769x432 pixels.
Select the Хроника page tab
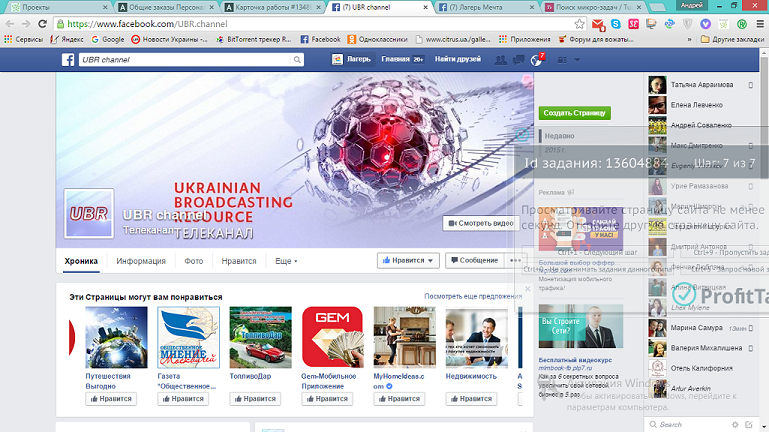point(81,261)
